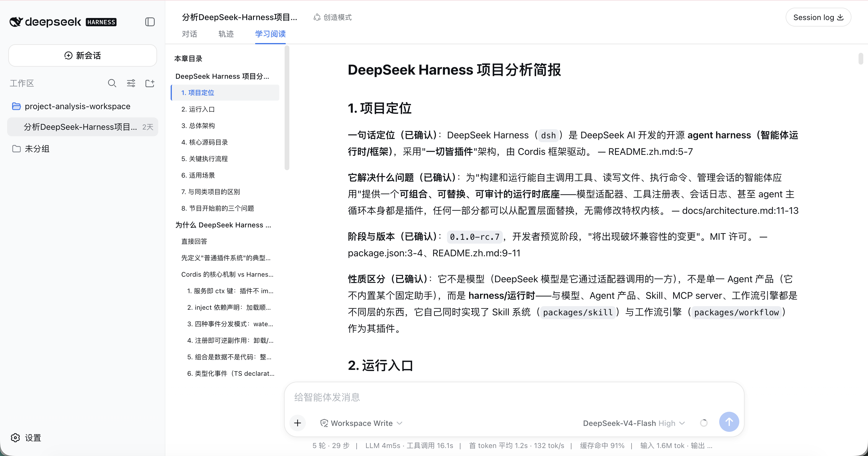Jump to 3. 总体架构 in outline
The image size is (868, 456).
tap(225, 126)
